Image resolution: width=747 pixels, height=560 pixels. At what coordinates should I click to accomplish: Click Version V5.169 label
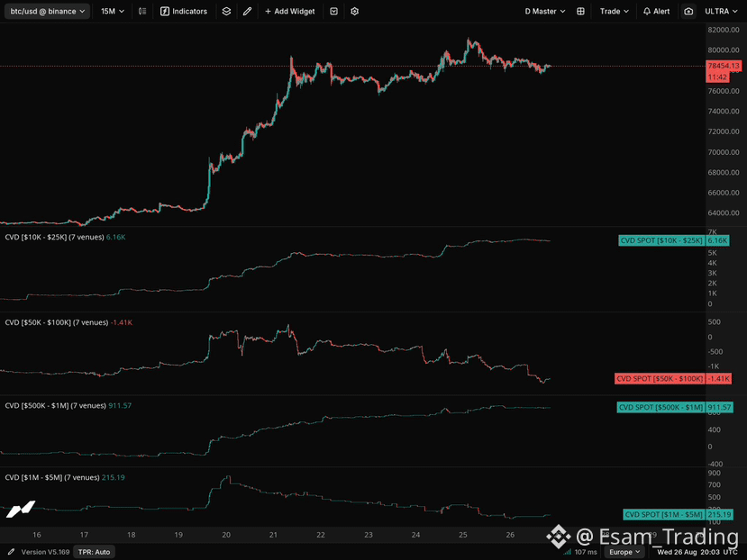(45, 552)
